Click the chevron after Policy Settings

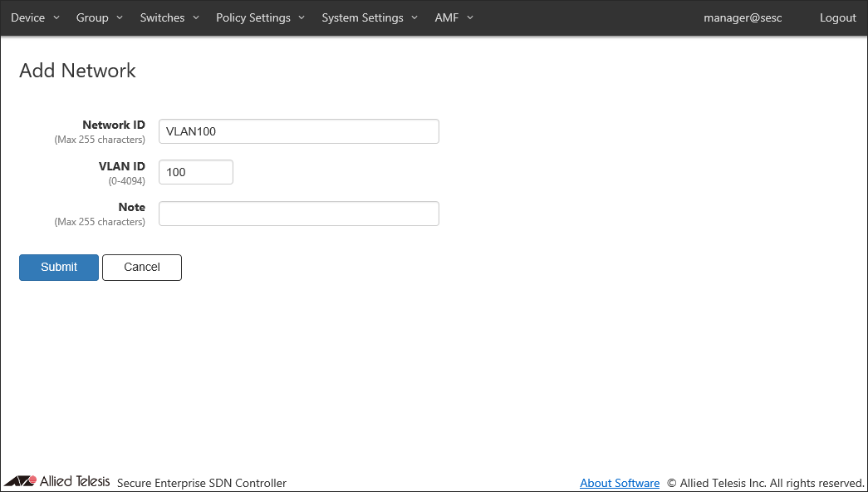[x=302, y=17]
